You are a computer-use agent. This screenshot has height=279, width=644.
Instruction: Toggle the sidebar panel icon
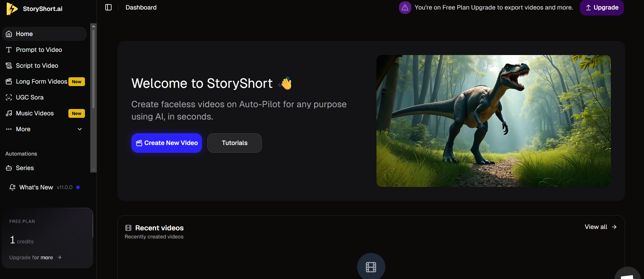click(x=109, y=7)
